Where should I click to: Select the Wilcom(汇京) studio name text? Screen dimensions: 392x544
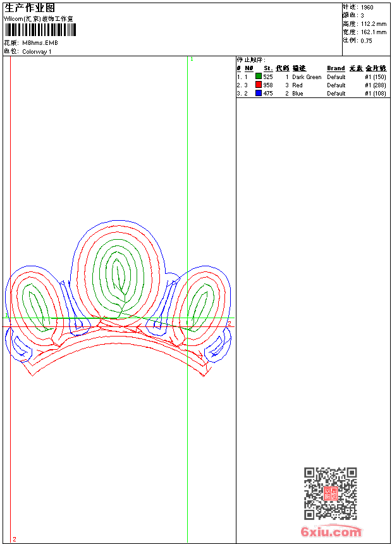point(39,19)
